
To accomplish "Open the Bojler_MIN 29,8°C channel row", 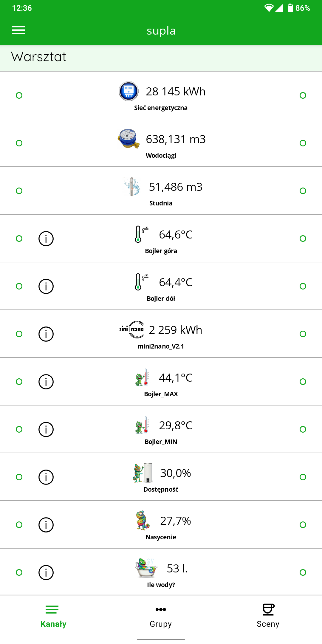I will click(161, 429).
